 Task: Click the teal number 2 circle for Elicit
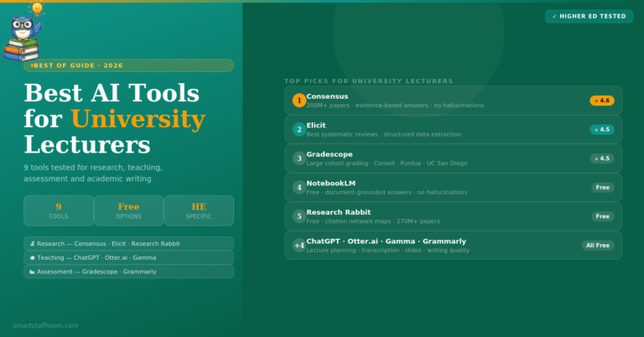click(x=299, y=129)
